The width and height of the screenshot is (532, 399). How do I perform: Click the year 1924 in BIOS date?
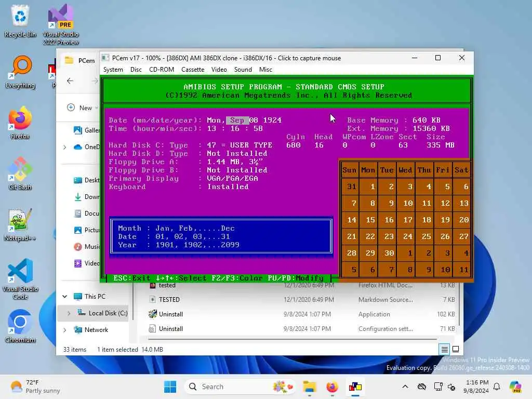(x=272, y=120)
